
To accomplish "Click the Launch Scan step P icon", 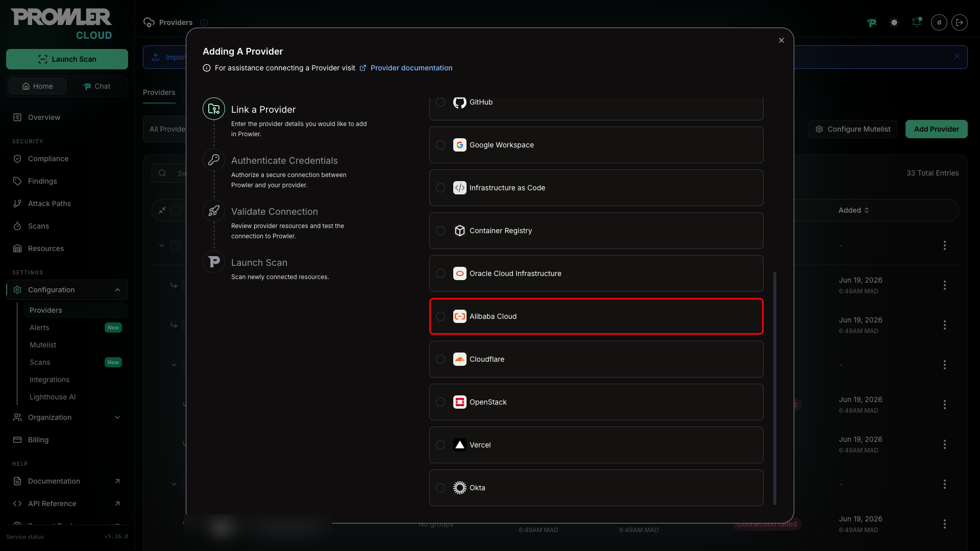I will (214, 262).
